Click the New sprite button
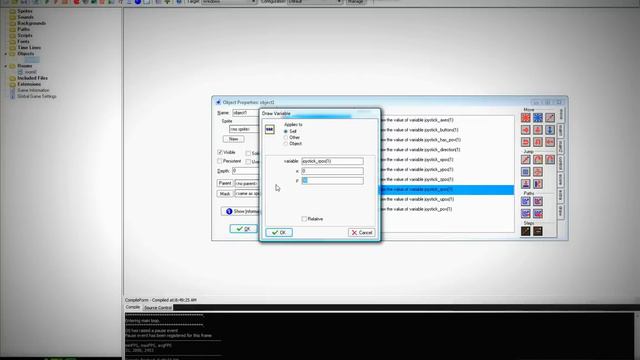640x360 pixels. [x=233, y=139]
